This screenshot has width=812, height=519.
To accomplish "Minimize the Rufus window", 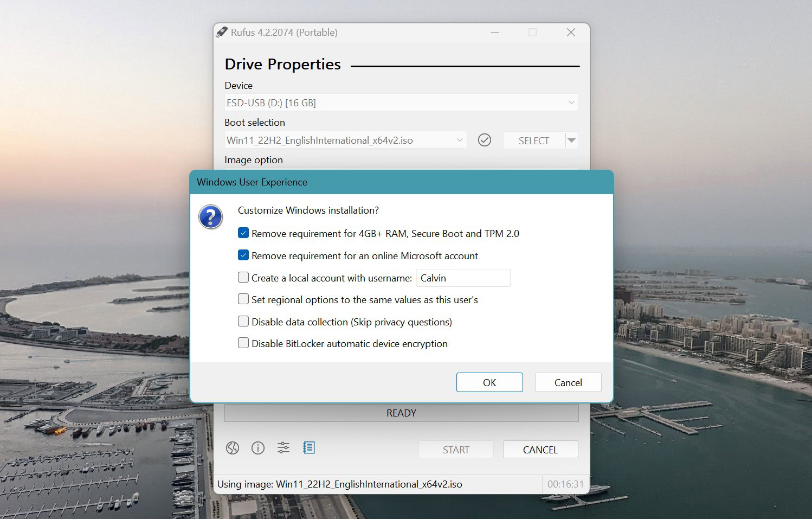I will [495, 33].
